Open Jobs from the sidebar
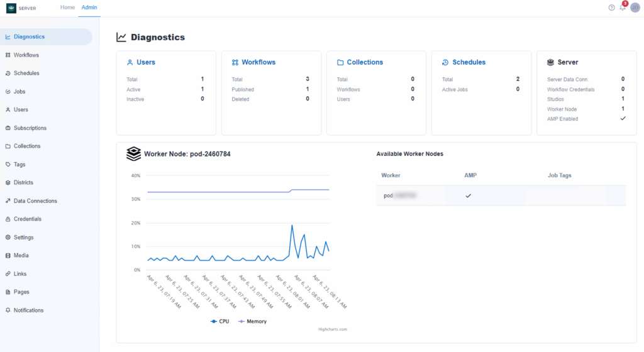This screenshot has width=644, height=352. 19,92
